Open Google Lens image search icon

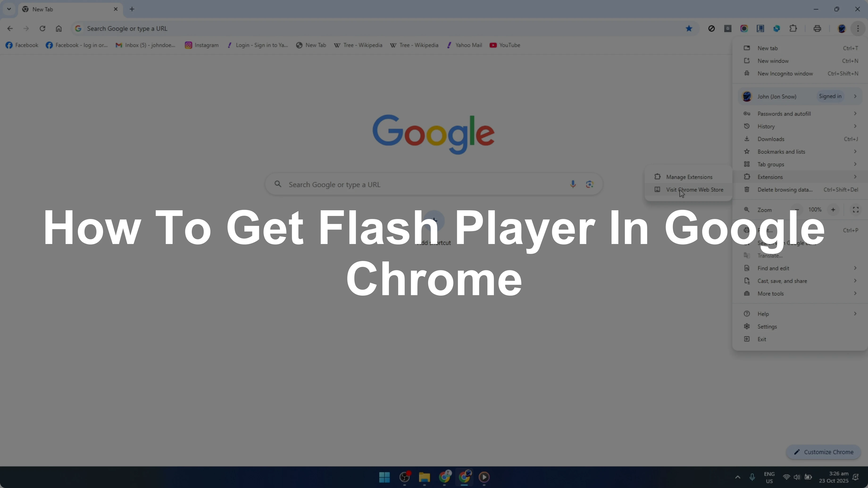coord(589,184)
